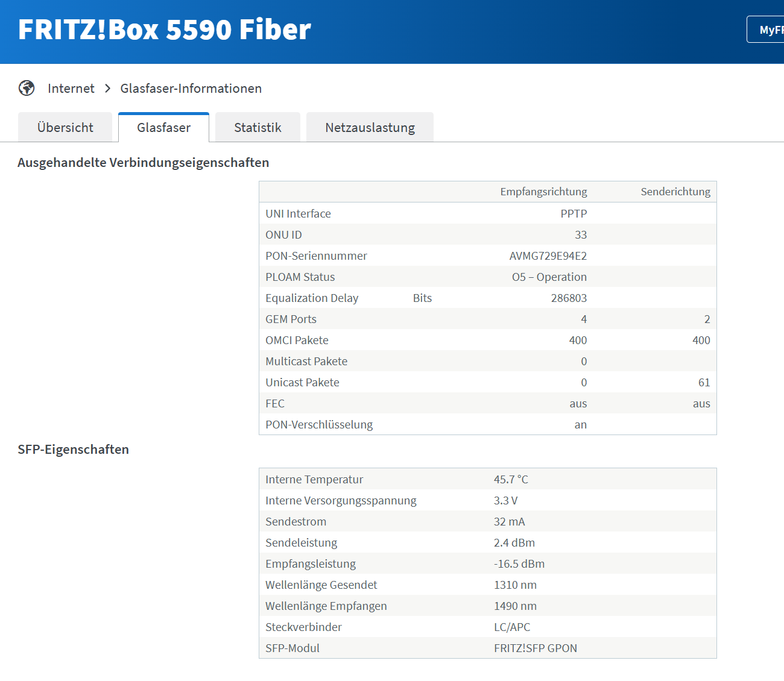Open the Übersicht tab
Screen dimensions: 784x681
click(x=65, y=127)
